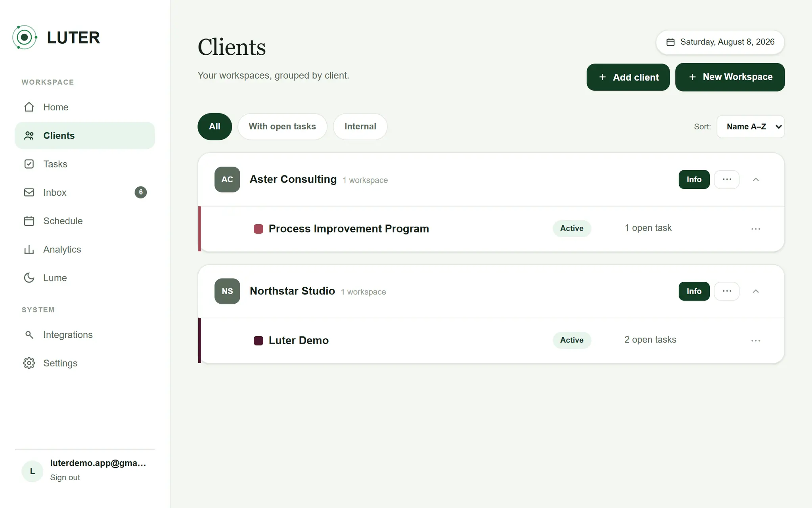
Task: Click the Inbox envelope icon
Action: click(29, 192)
